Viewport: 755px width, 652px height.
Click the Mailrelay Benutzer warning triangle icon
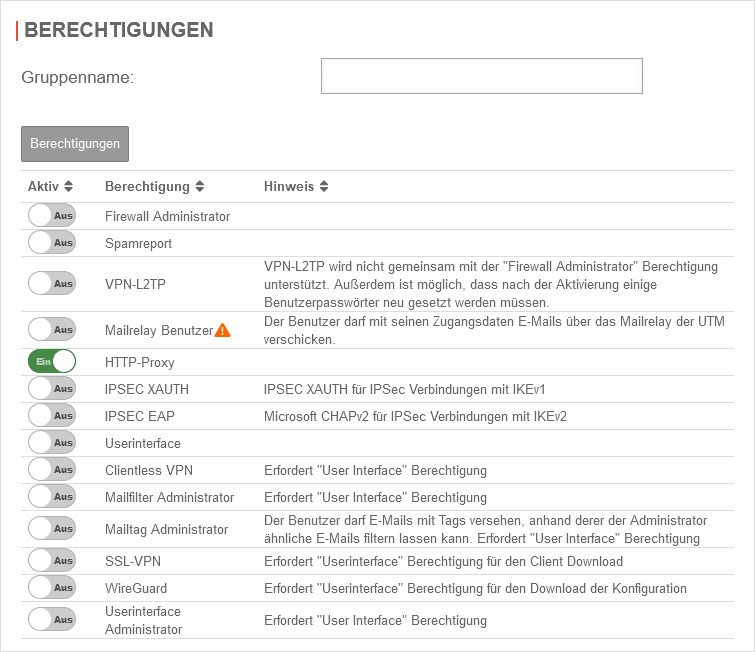223,330
